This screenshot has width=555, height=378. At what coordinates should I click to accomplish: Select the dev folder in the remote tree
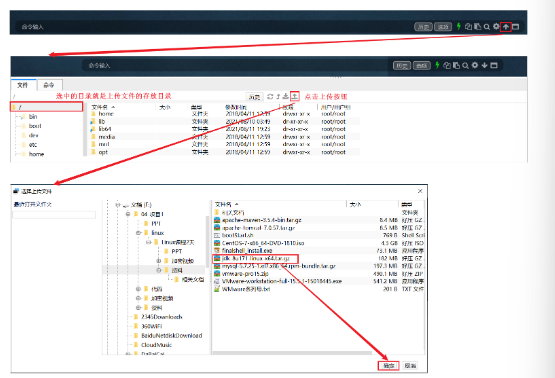click(x=33, y=135)
